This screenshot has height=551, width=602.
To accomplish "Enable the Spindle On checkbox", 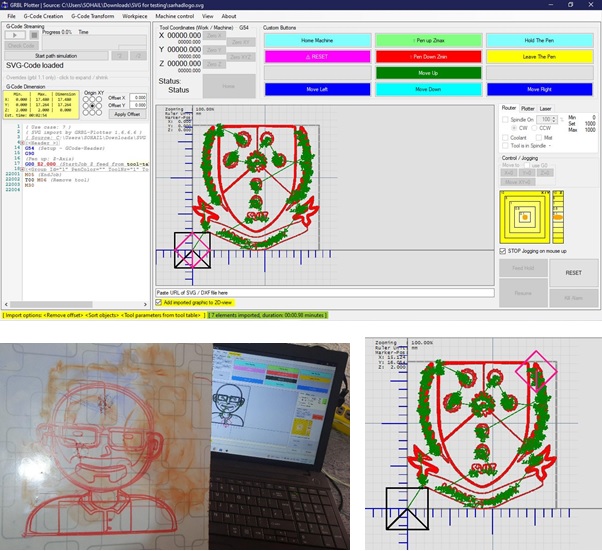I will (x=505, y=119).
